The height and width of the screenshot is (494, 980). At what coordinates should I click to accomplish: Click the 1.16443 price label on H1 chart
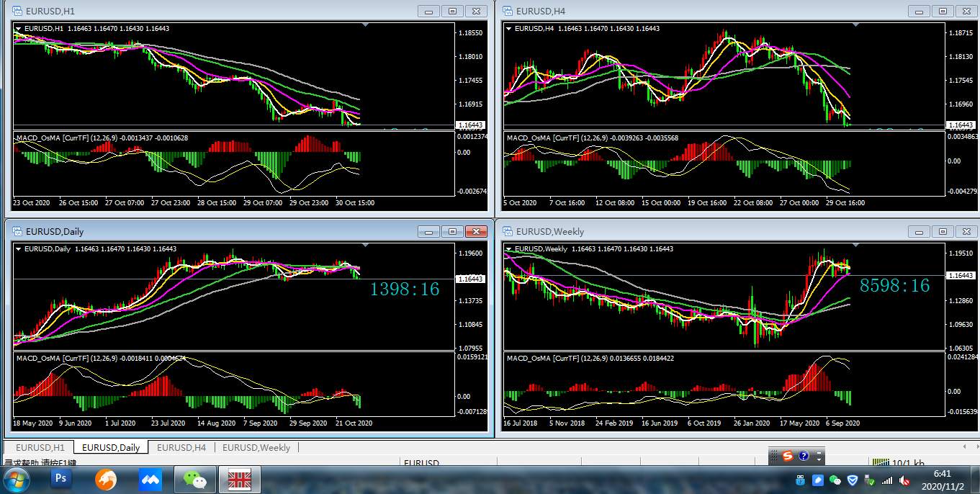[x=470, y=125]
